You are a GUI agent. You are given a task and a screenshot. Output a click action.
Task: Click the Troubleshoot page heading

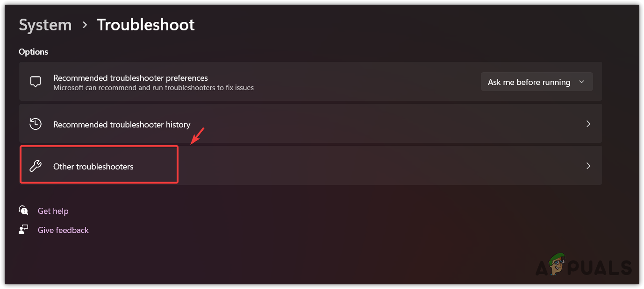point(146,25)
